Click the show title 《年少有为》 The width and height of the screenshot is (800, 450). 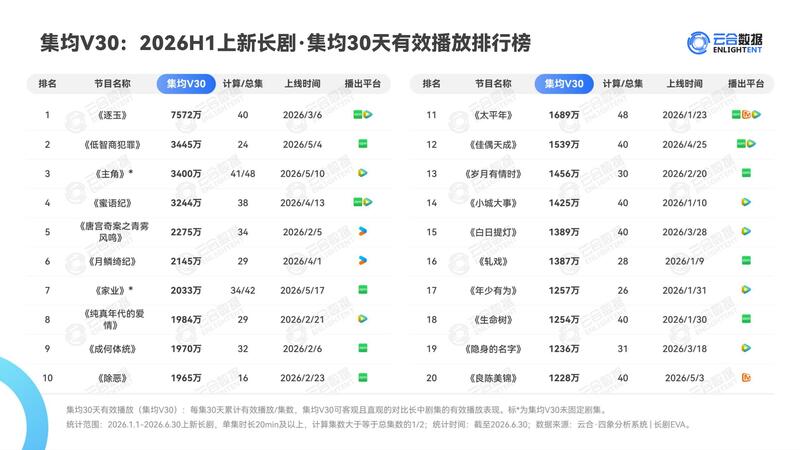click(x=493, y=290)
